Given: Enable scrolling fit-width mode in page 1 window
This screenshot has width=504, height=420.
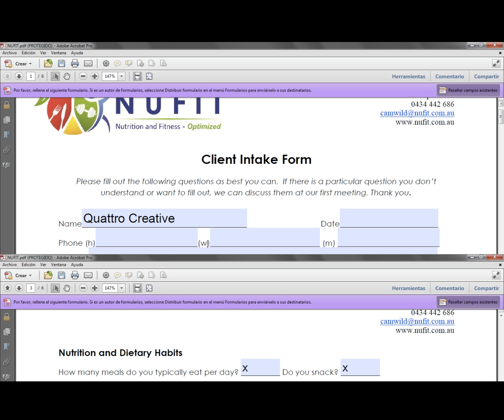Looking at the screenshot, I should point(137,76).
